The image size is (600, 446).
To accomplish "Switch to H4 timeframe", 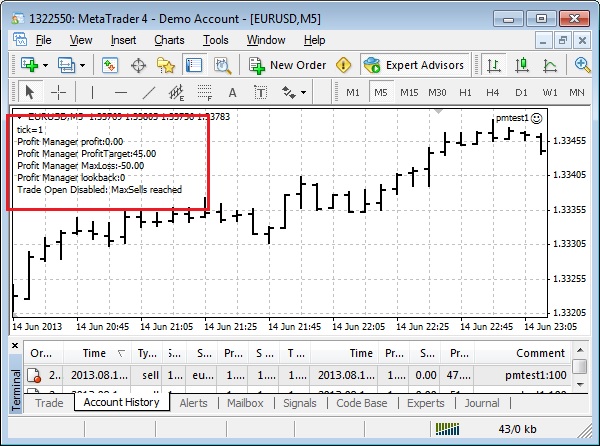I will pyautogui.click(x=493, y=93).
